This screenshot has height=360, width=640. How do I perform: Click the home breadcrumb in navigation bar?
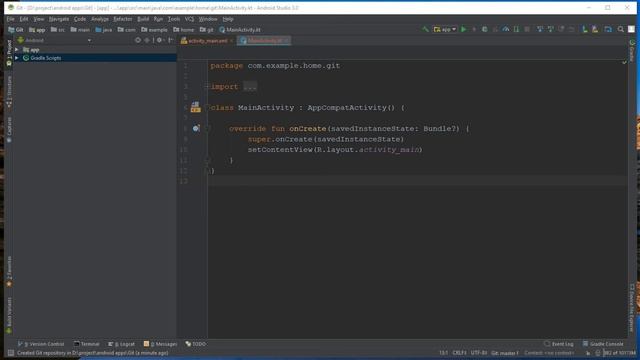(x=184, y=30)
